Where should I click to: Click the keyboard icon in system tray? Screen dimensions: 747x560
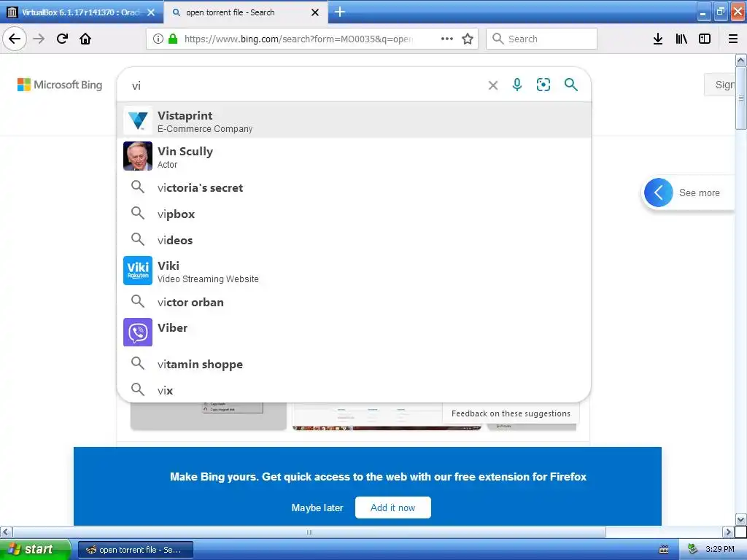pyautogui.click(x=664, y=550)
